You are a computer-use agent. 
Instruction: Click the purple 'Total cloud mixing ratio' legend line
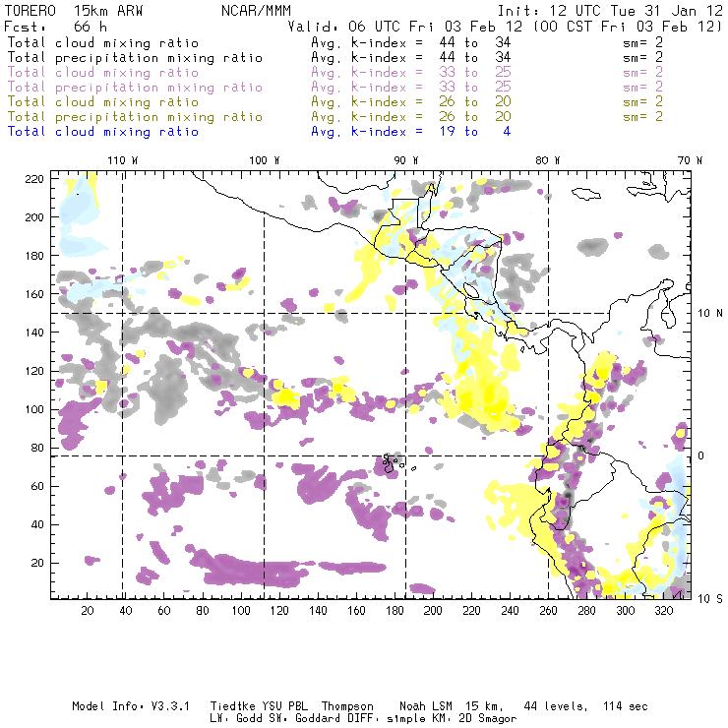[x=103, y=73]
